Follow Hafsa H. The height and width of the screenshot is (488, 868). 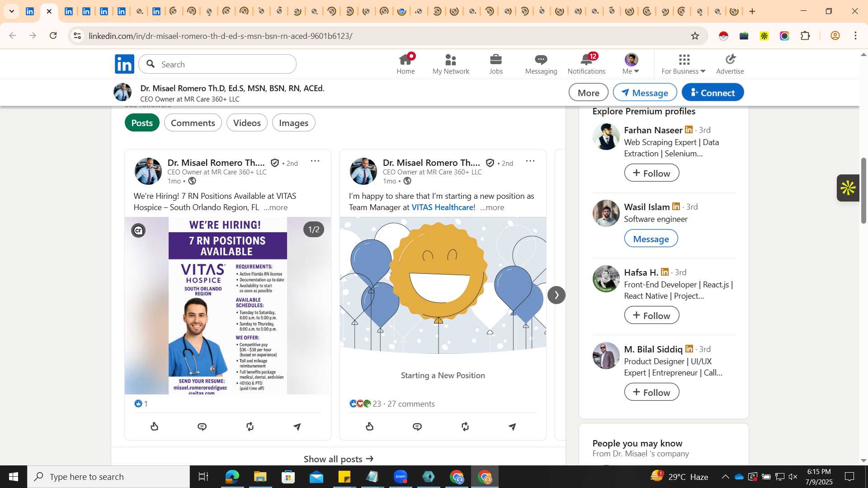click(x=651, y=315)
